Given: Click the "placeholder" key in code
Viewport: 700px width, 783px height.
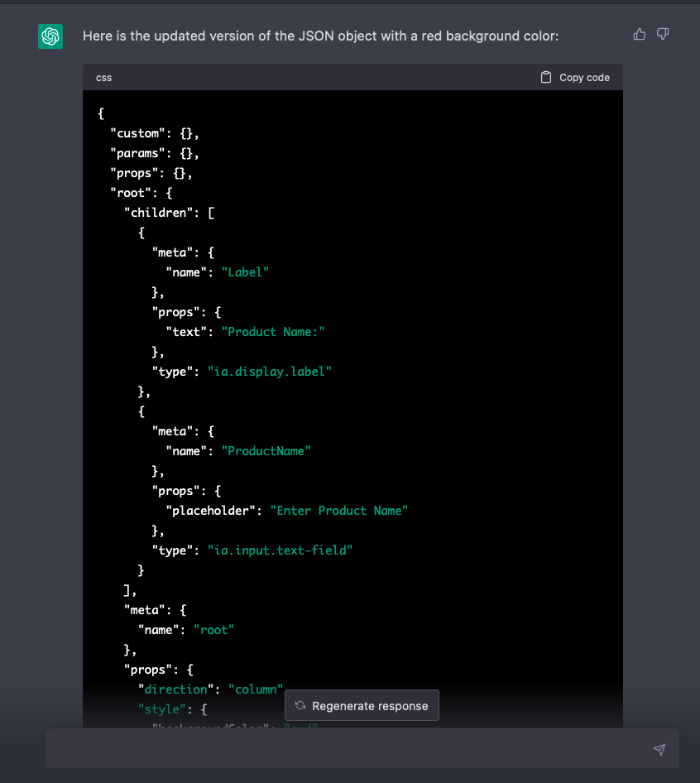Looking at the screenshot, I should pos(211,511).
